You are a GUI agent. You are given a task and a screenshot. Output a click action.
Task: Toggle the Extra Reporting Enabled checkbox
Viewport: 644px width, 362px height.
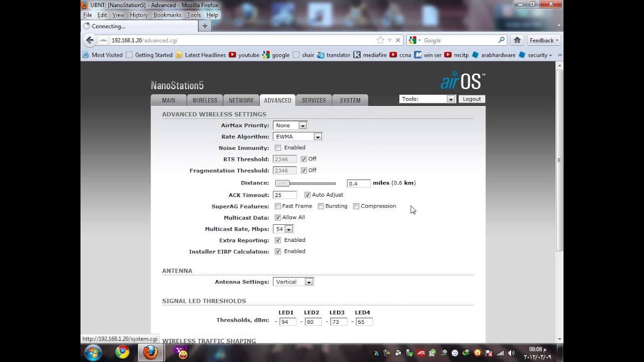pyautogui.click(x=278, y=240)
